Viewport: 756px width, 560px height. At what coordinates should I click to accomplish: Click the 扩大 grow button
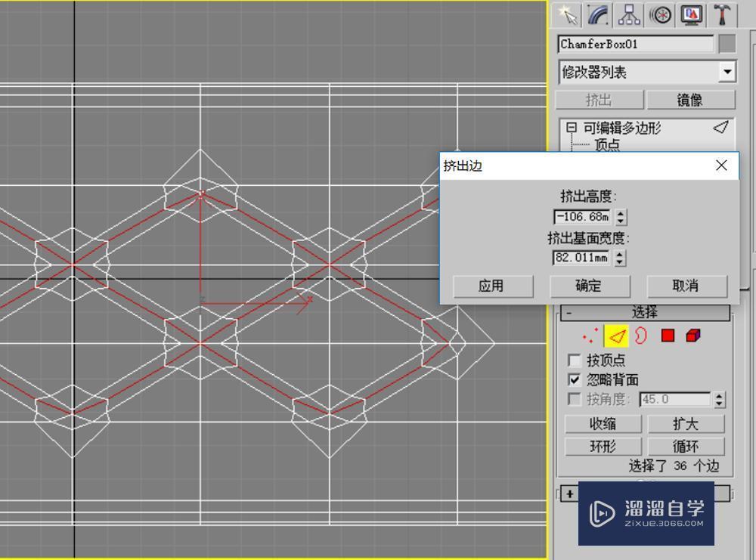click(x=686, y=424)
